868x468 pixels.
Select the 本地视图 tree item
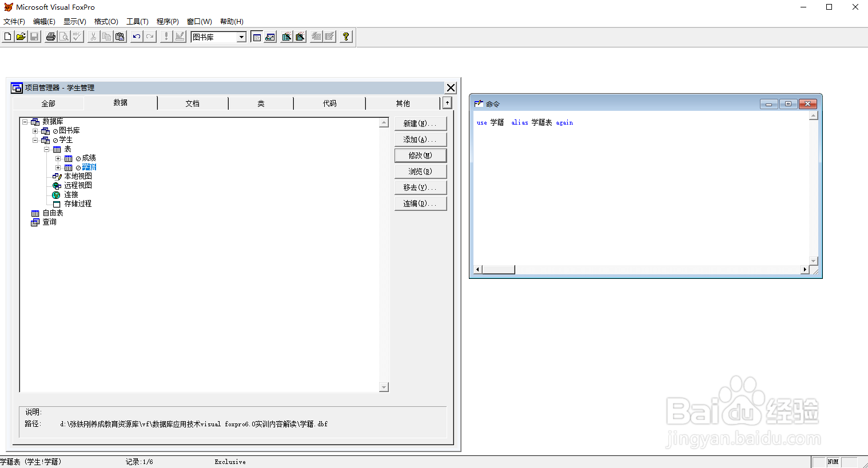click(x=78, y=177)
